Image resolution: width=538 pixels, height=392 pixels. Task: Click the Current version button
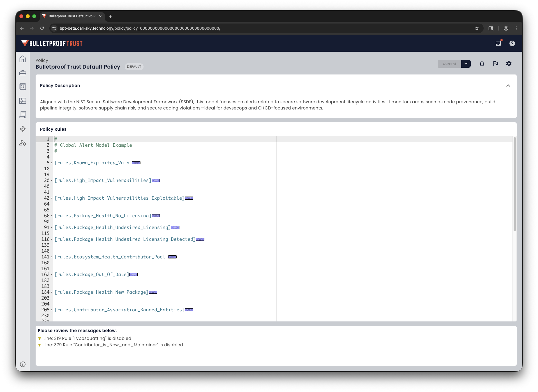(x=449, y=64)
